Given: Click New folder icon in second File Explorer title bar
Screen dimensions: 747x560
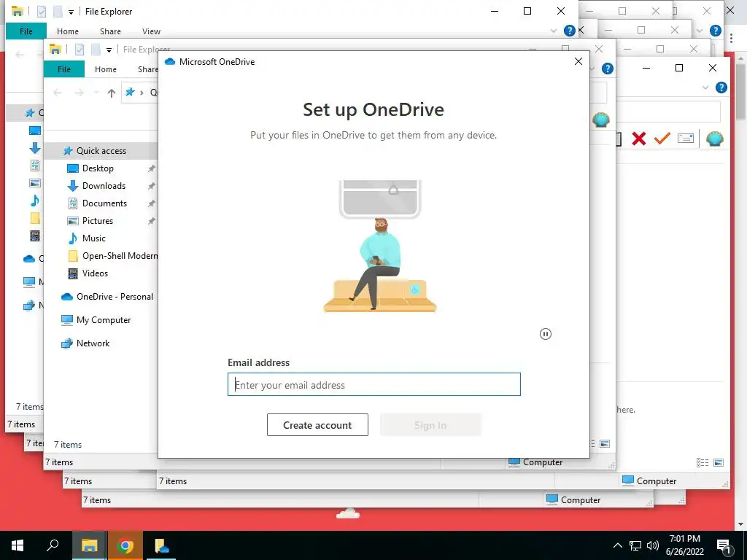Looking at the screenshot, I should [x=96, y=49].
